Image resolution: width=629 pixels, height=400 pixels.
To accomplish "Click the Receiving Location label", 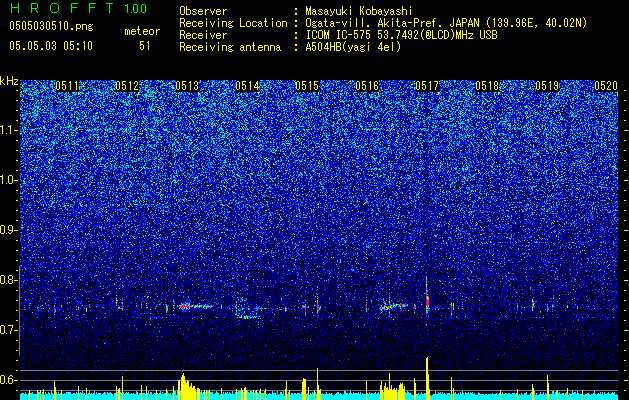I will [233, 23].
